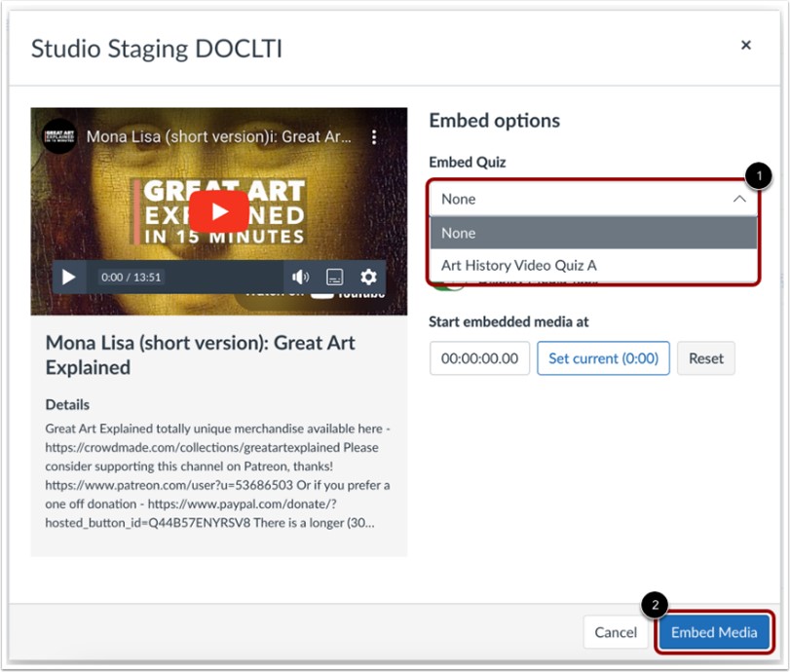Cancel the embed dialog

[x=616, y=632]
